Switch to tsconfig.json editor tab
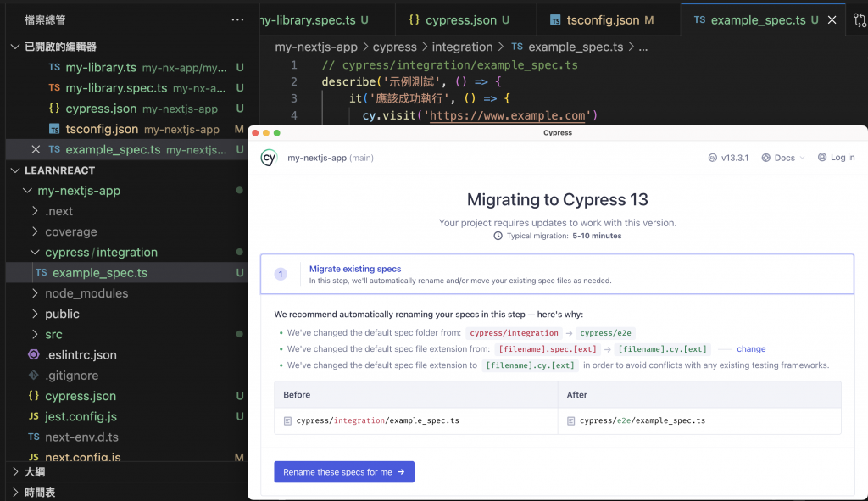The height and width of the screenshot is (501, 868). tap(609, 20)
